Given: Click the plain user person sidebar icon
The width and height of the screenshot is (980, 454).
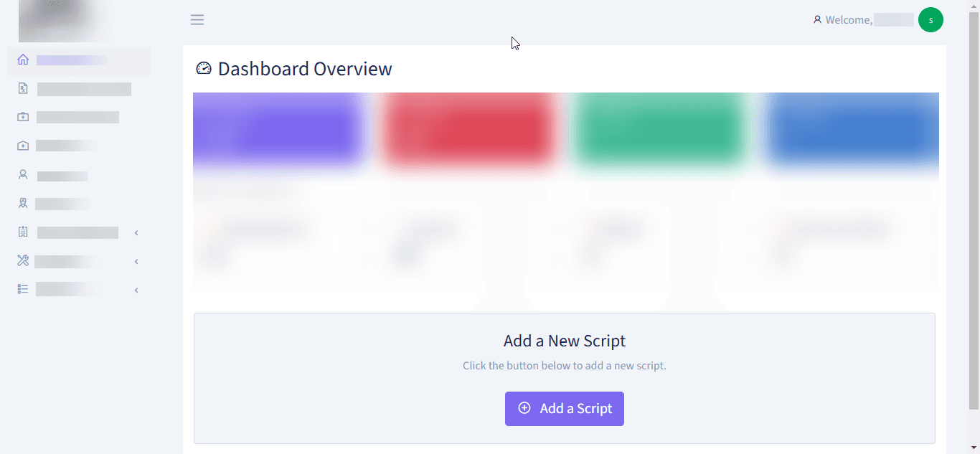Looking at the screenshot, I should [23, 174].
